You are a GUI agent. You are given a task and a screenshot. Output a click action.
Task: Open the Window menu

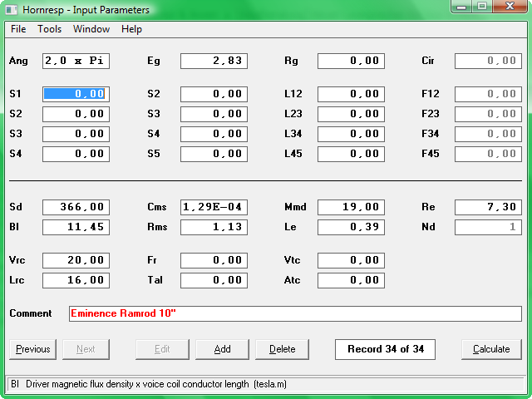(x=91, y=29)
